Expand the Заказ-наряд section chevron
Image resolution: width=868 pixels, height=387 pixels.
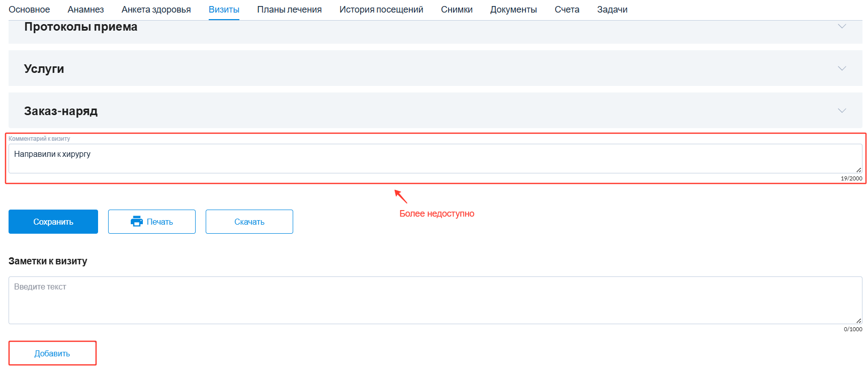coord(842,111)
